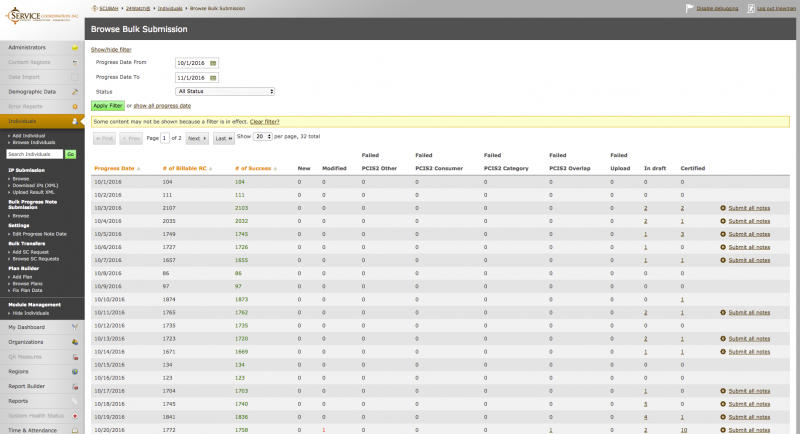Click the page number input box

165,138
